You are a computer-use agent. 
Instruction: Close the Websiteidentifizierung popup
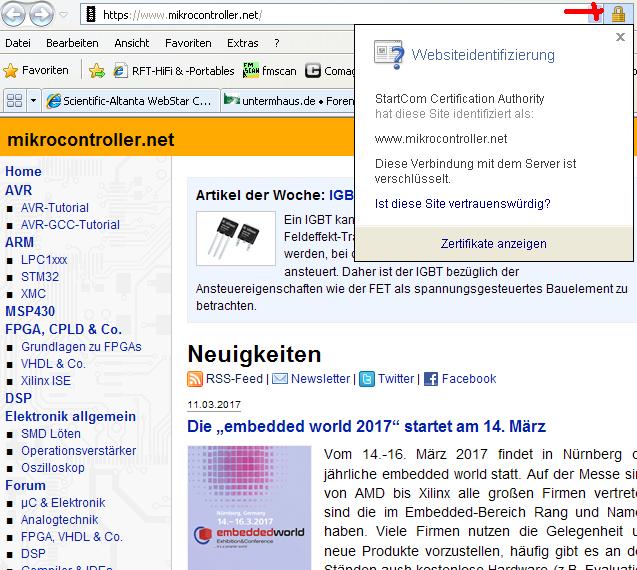click(x=620, y=37)
